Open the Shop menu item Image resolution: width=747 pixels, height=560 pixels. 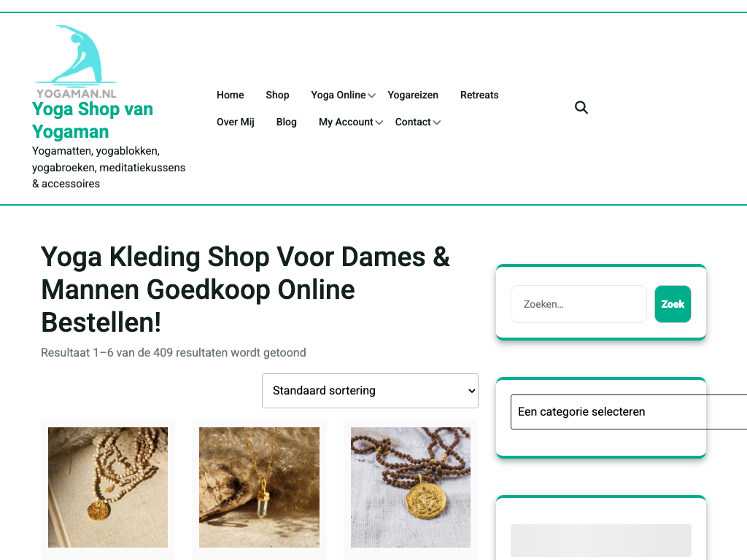pos(277,95)
